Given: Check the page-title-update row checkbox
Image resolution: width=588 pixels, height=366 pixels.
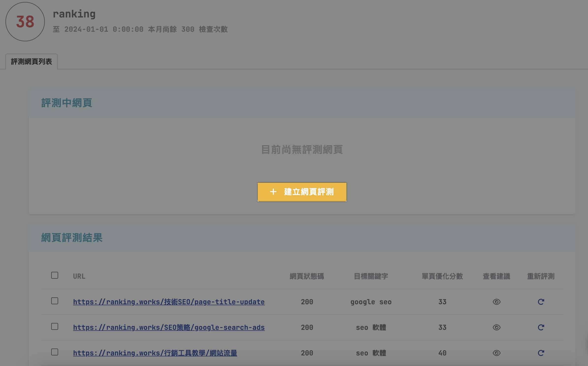Looking at the screenshot, I should [x=55, y=301].
